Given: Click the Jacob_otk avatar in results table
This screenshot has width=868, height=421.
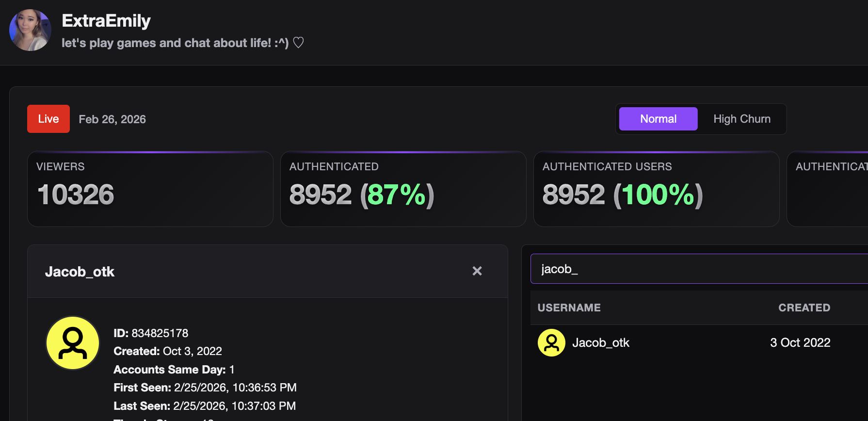Looking at the screenshot, I should (x=551, y=343).
